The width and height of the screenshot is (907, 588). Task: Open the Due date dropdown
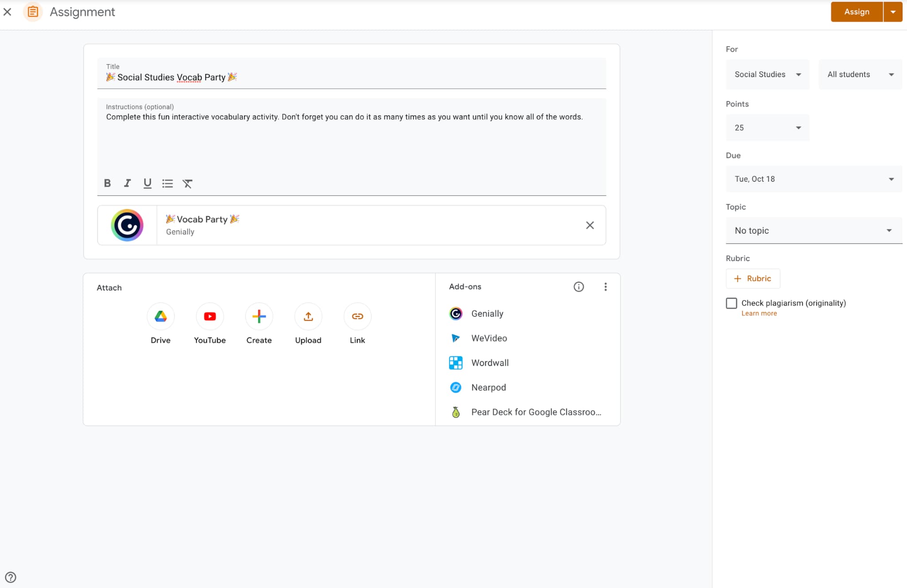[x=814, y=179]
